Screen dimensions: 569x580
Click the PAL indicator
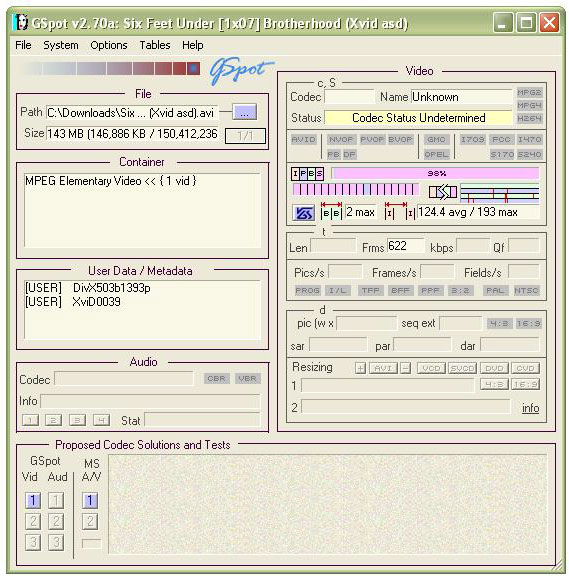point(495,291)
